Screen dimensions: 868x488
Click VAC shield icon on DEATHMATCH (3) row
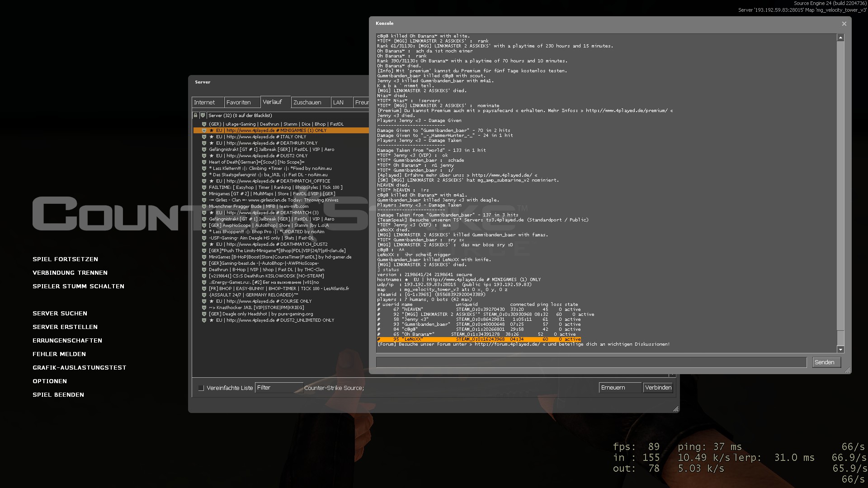(x=204, y=212)
